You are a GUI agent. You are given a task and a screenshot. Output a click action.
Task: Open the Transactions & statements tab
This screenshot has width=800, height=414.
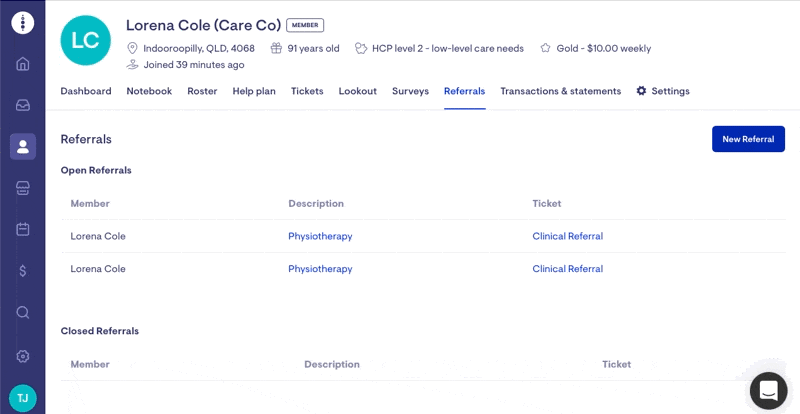pyautogui.click(x=561, y=91)
